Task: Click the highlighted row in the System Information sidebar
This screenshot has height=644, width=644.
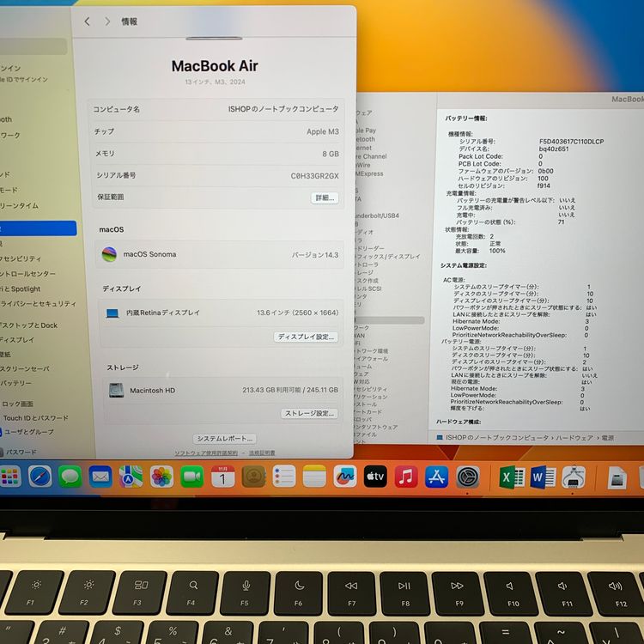Action: pyautogui.click(x=389, y=320)
